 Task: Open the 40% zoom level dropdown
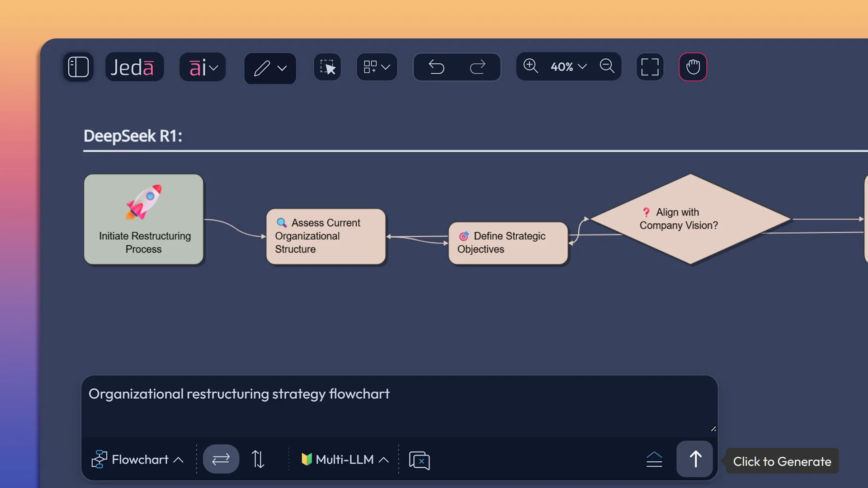click(568, 66)
